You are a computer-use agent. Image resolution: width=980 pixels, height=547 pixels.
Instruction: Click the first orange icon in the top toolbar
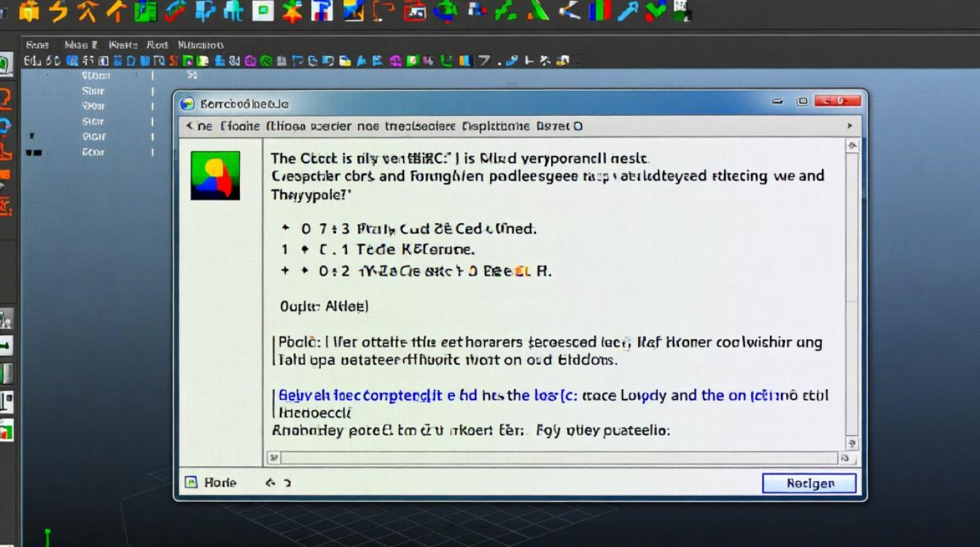[x=29, y=10]
